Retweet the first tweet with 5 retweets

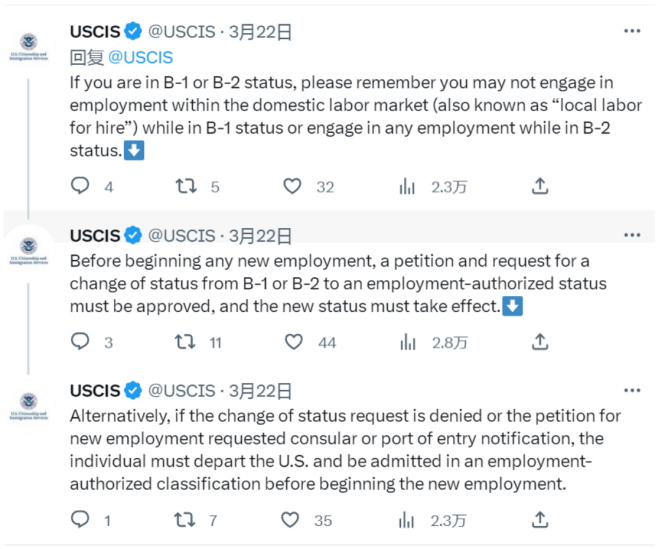click(x=185, y=186)
